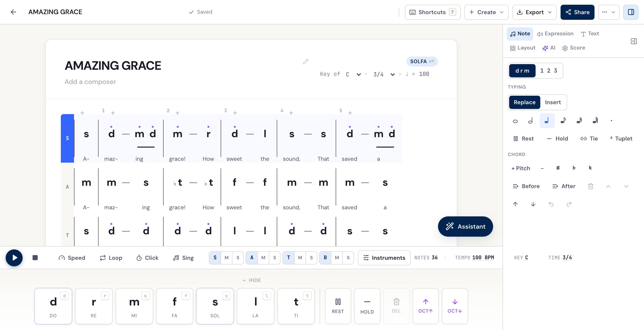This screenshot has width=644, height=330.
Task: Open the 3/4 time signature dropdown
Action: (384, 74)
